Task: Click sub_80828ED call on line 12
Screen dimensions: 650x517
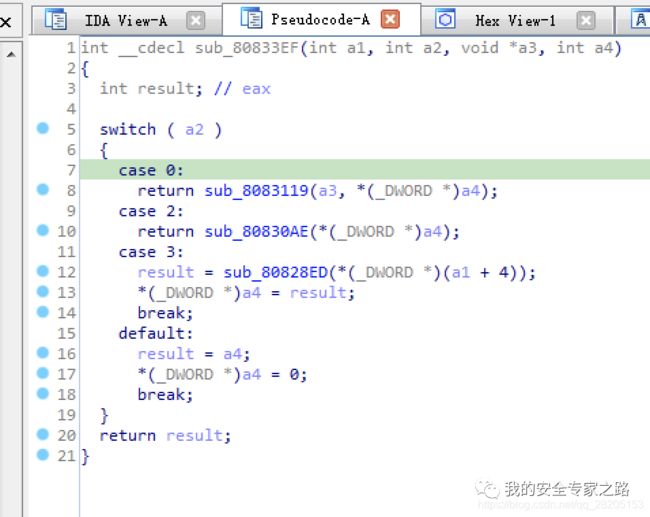Action: [276, 273]
